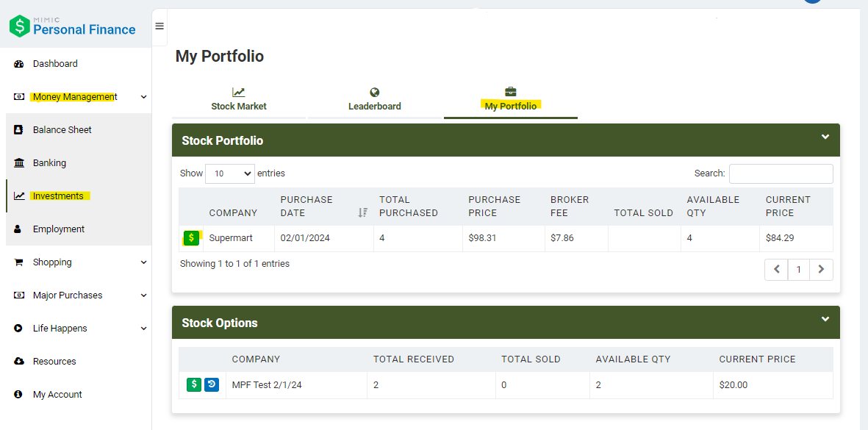Click the Supermart company cell
The height and width of the screenshot is (430, 868).
click(239, 238)
